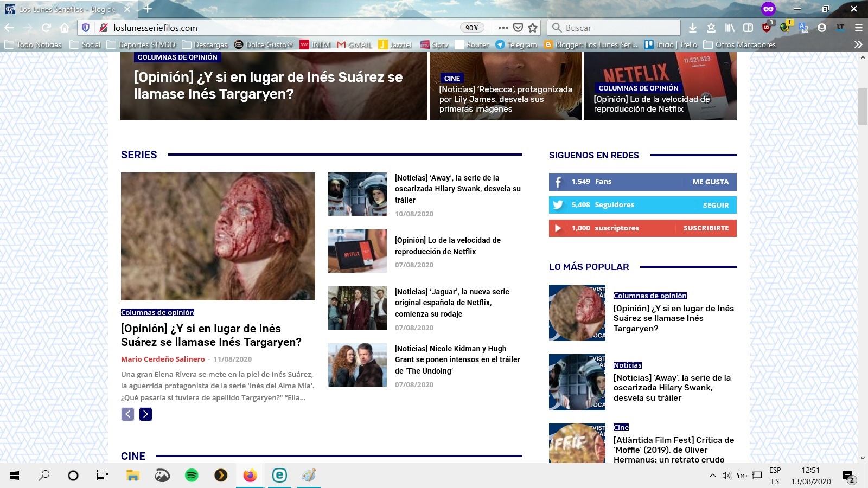Open Nicole Kidman 'The Undoing' article link
The height and width of the screenshot is (488, 868).
point(457,359)
